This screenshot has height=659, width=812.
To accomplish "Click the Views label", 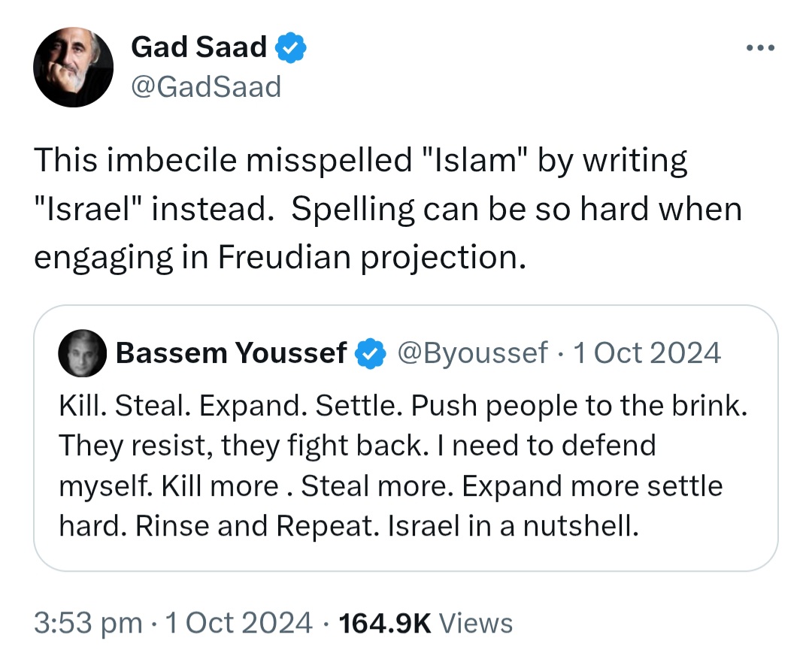I will click(x=475, y=623).
